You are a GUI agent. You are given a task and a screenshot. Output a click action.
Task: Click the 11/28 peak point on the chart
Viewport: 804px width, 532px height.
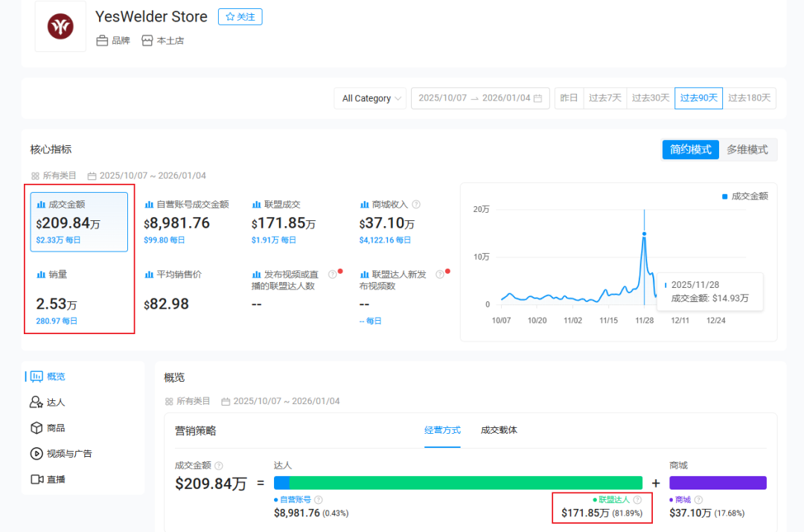(x=644, y=234)
